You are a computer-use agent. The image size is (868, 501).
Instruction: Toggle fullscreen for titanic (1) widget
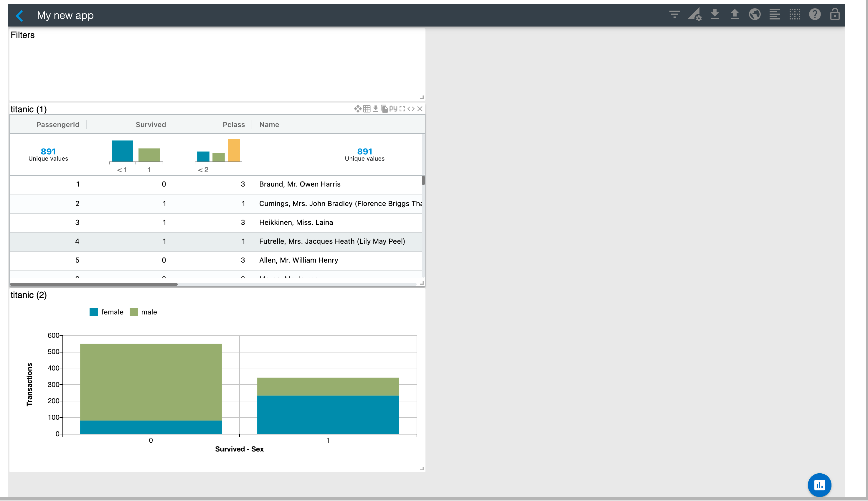[x=402, y=109]
